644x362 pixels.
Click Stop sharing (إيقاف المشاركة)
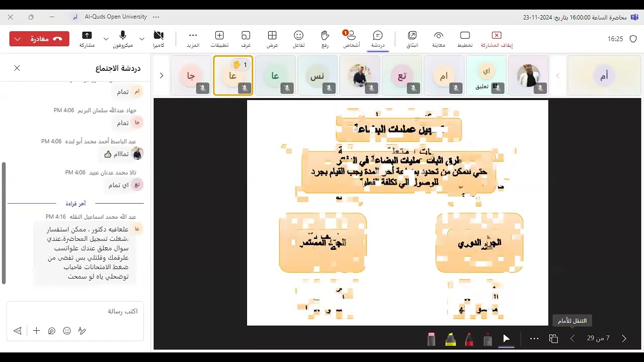497,39
